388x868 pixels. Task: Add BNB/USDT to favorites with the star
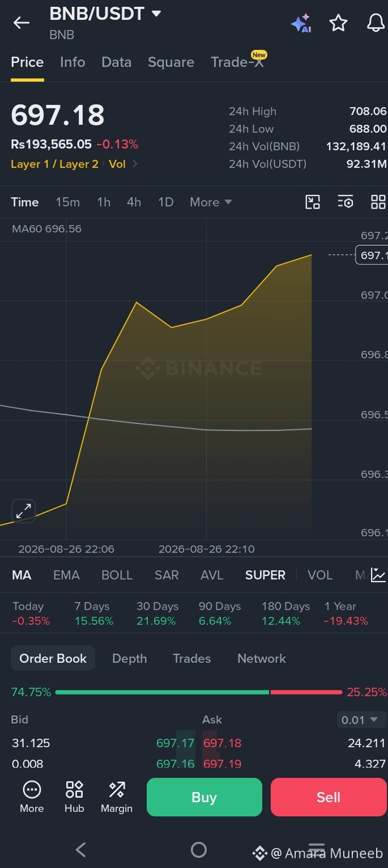(338, 23)
